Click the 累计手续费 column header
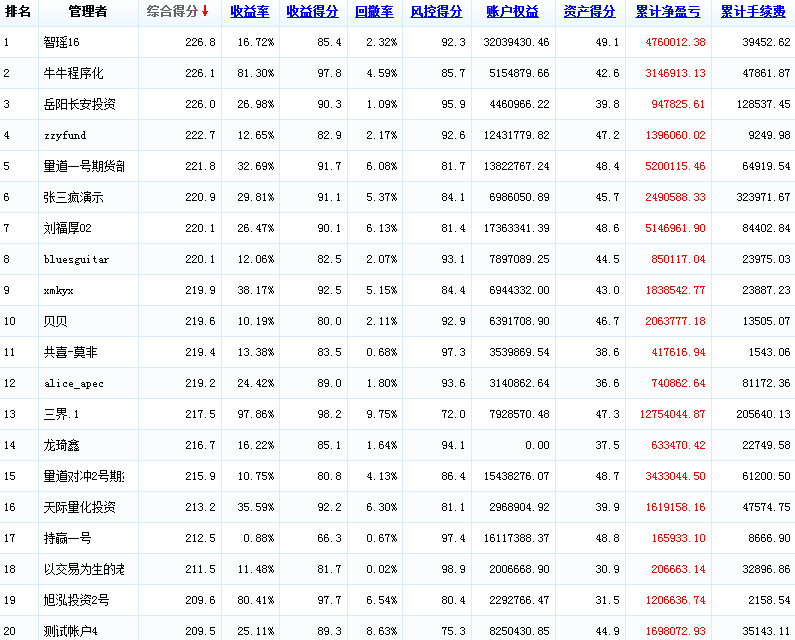 [x=753, y=12]
